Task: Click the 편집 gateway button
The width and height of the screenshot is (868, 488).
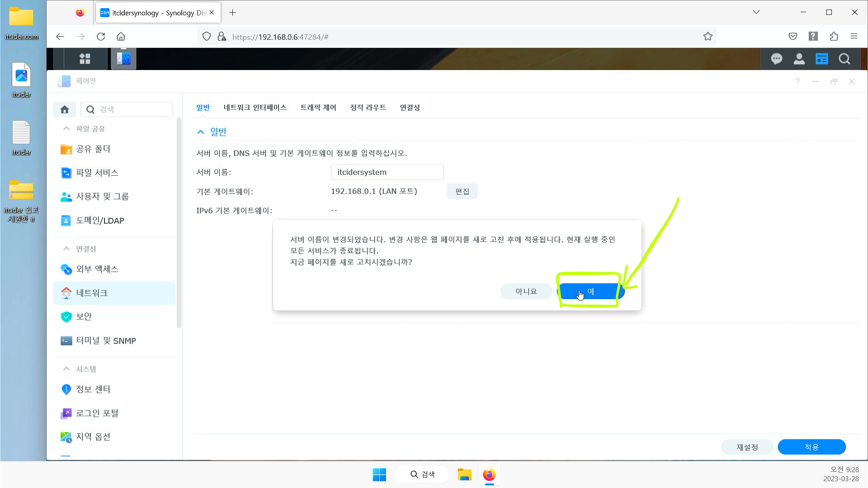Action: pyautogui.click(x=462, y=192)
